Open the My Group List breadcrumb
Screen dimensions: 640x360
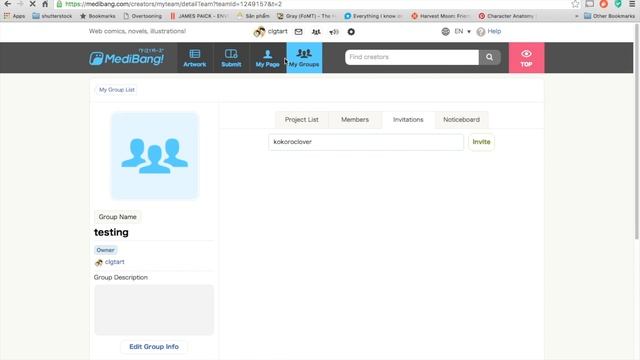117,90
